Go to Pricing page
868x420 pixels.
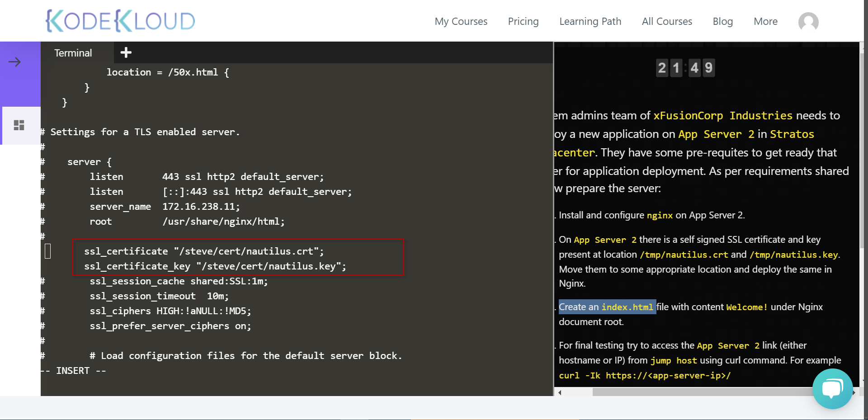[x=523, y=21]
